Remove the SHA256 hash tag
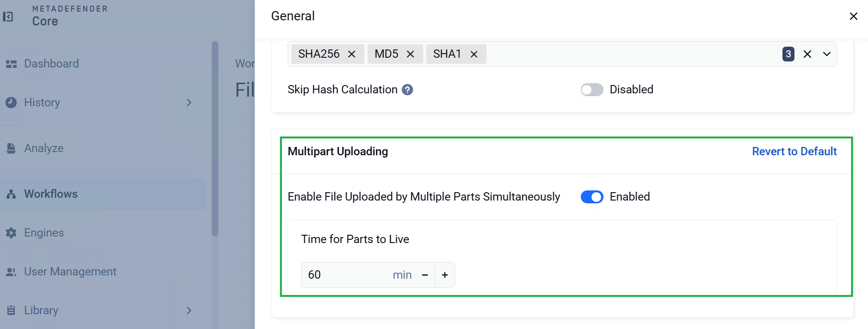Image resolution: width=868 pixels, height=329 pixels. [x=351, y=54]
